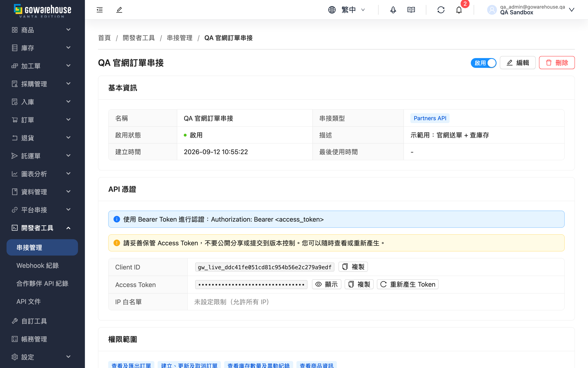Open notifications bell with badge 2

459,10
